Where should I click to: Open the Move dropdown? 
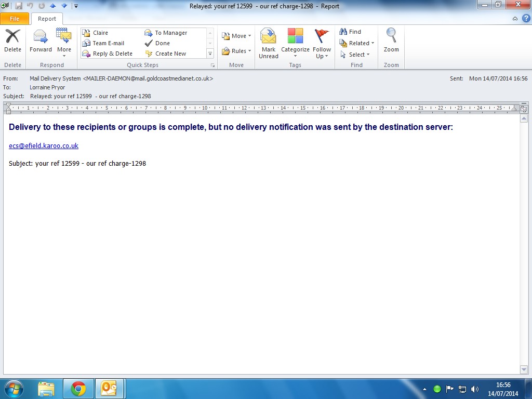tap(236, 36)
